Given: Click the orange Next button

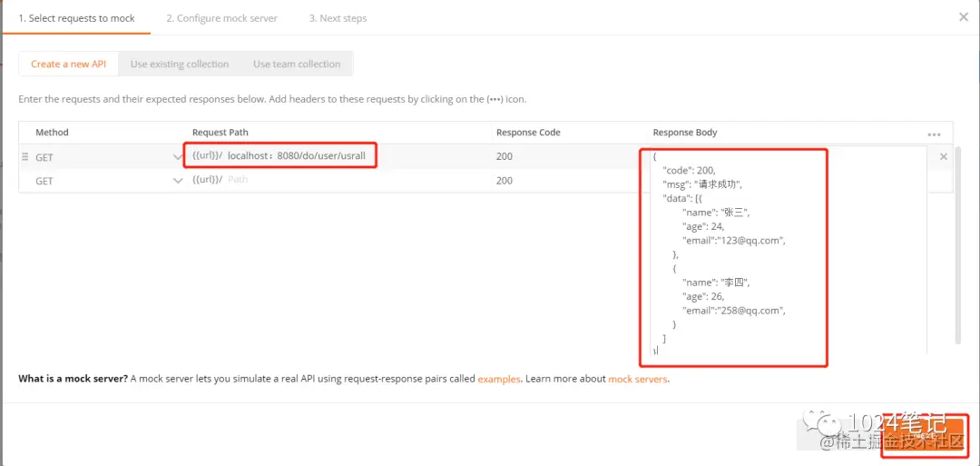Looking at the screenshot, I should point(924,433).
